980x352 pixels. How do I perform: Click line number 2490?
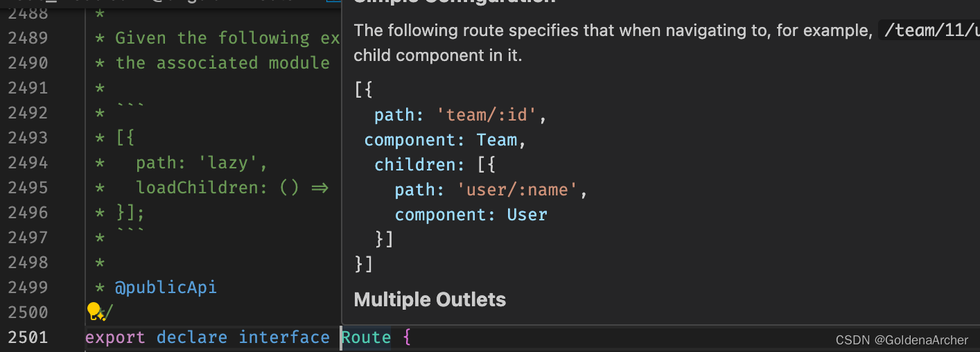coord(28,63)
